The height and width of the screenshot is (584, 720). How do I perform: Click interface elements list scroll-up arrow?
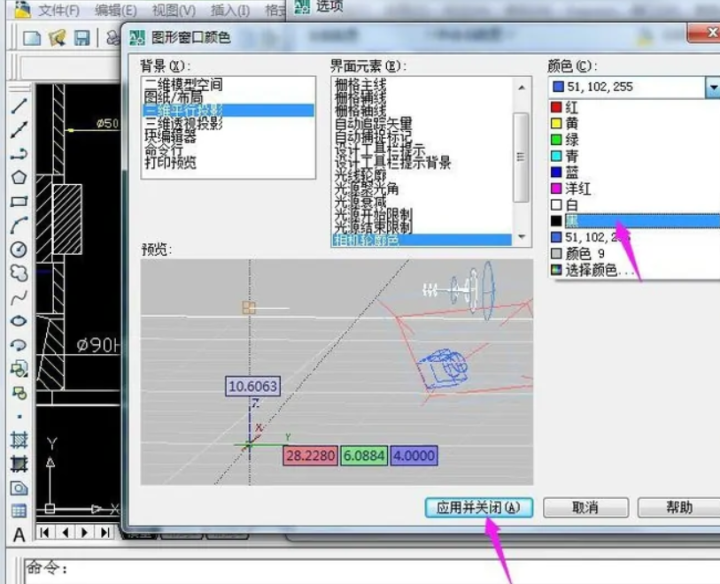point(521,87)
